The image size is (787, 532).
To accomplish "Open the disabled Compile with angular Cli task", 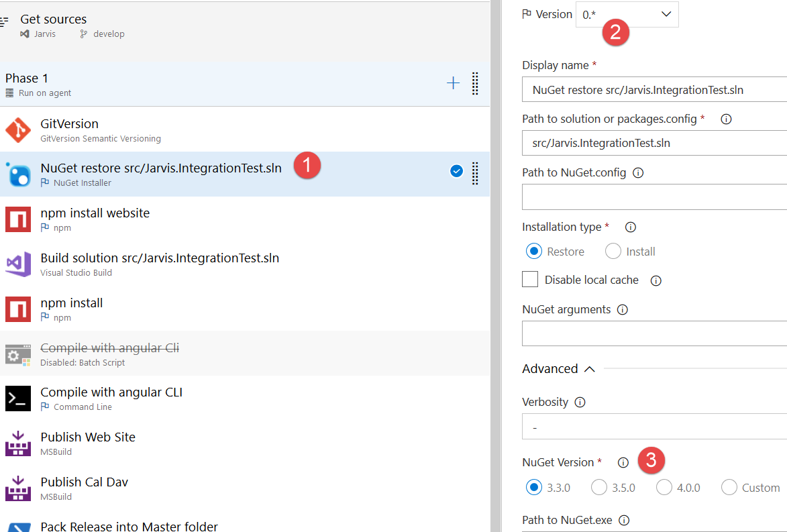I will [109, 348].
